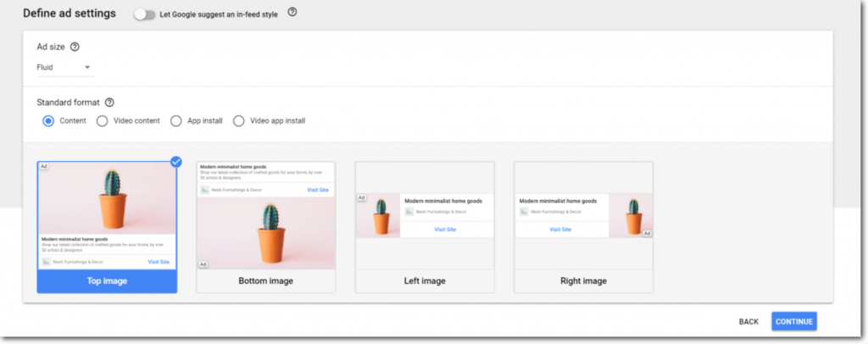Open the Fluid ad size dropdown
868x344 pixels.
click(x=64, y=68)
